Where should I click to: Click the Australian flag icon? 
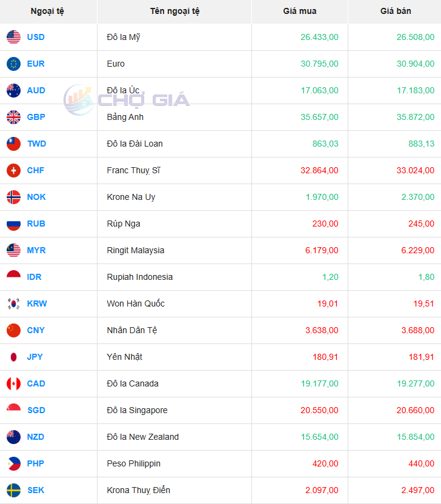click(x=13, y=90)
